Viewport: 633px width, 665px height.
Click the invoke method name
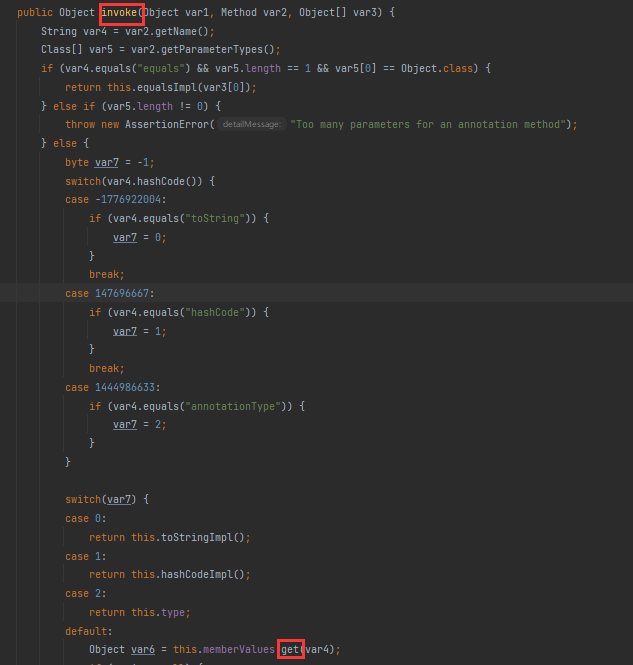pyautogui.click(x=119, y=12)
